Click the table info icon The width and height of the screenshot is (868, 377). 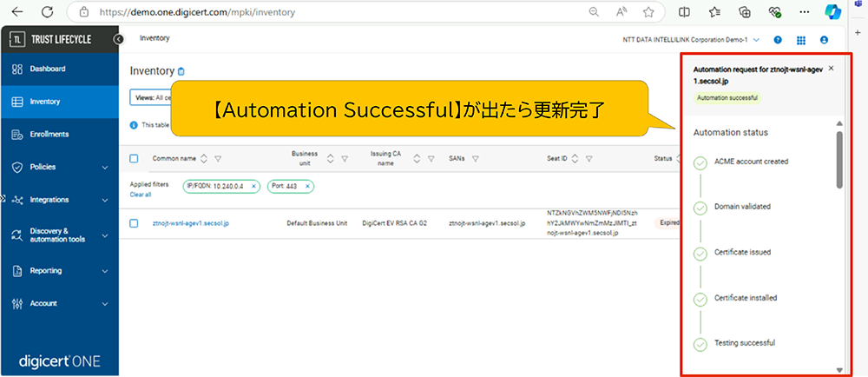point(134,124)
